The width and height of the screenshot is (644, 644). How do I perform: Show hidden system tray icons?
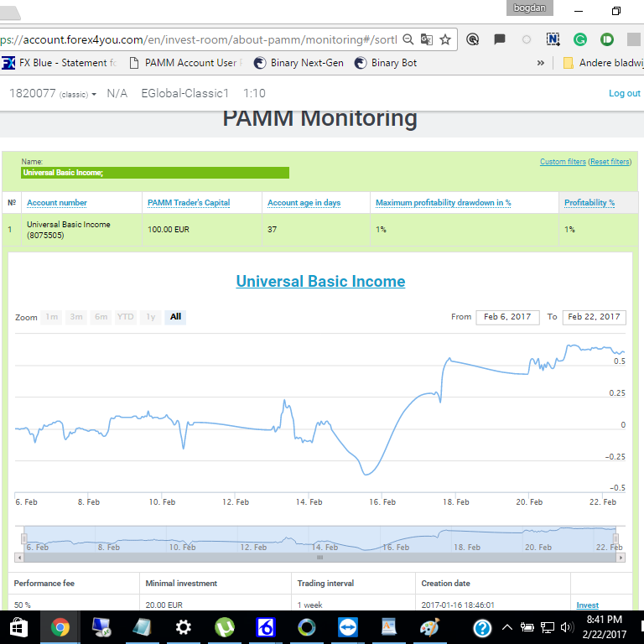click(507, 627)
